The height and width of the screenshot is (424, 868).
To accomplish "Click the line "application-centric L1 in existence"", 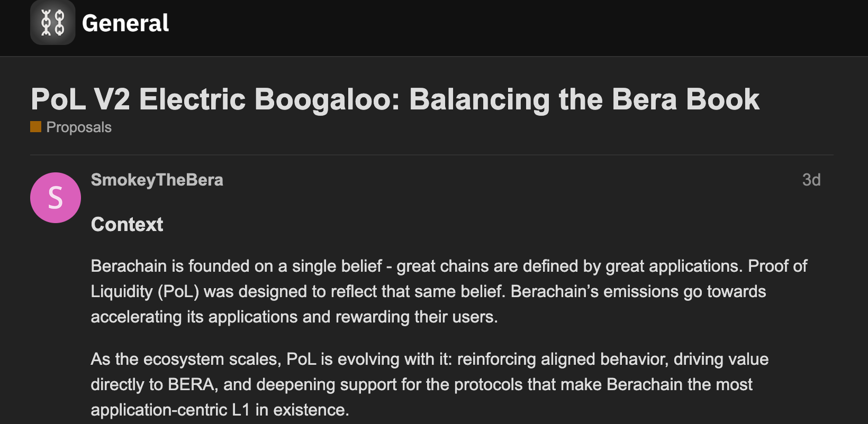I will tap(220, 410).
